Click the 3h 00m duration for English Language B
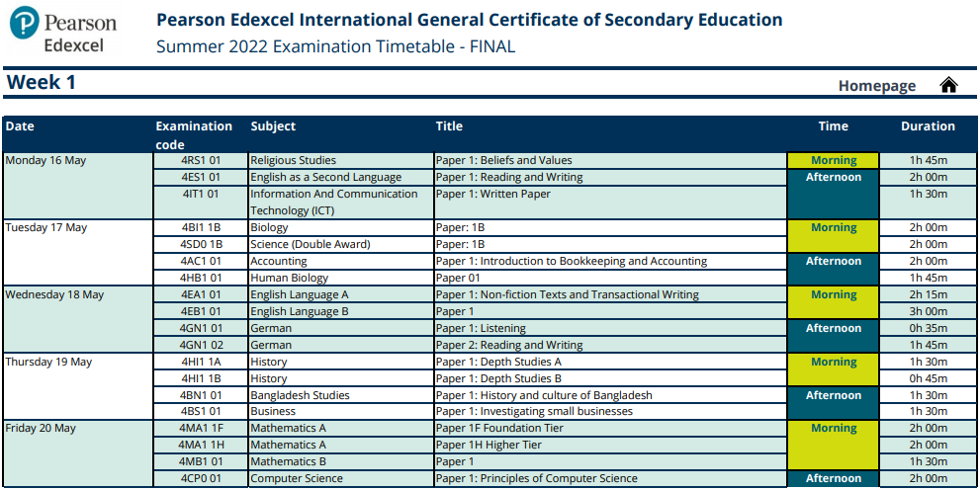 pyautogui.click(x=929, y=311)
